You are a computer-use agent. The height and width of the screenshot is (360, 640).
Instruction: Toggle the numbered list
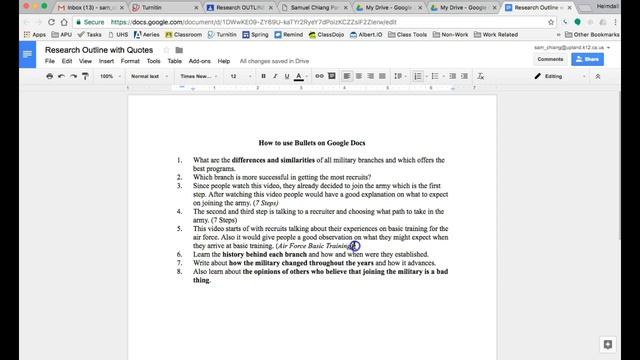[418, 76]
